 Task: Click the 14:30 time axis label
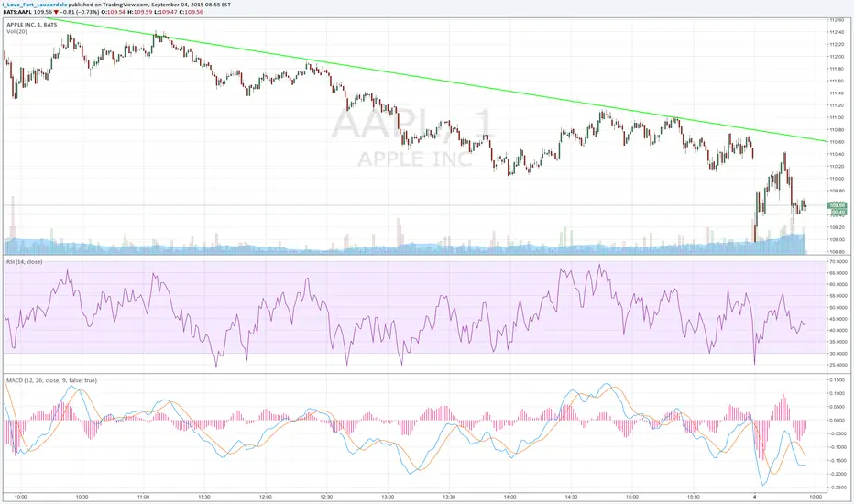coord(572,497)
